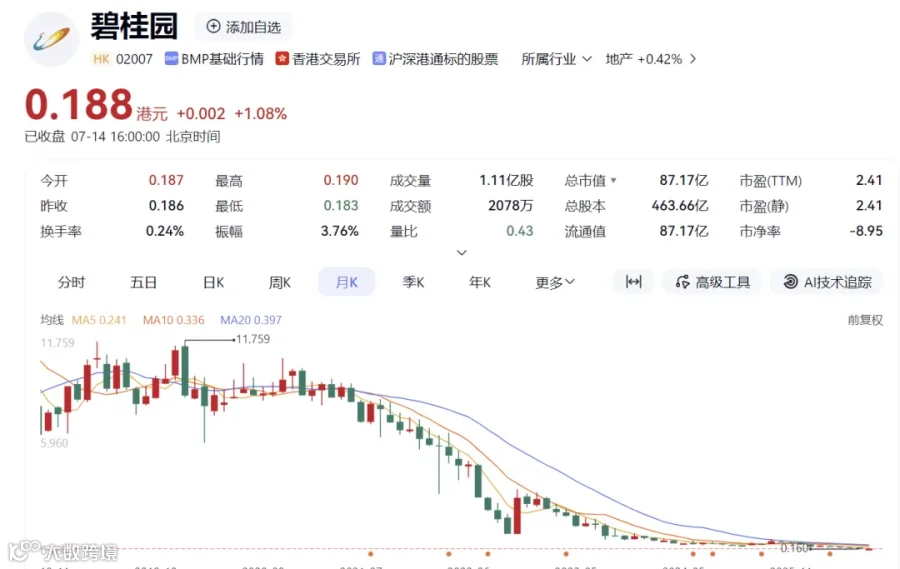The height and width of the screenshot is (569, 900).
Task: Click the MA10 0.336 indicator label
Action: point(173,320)
